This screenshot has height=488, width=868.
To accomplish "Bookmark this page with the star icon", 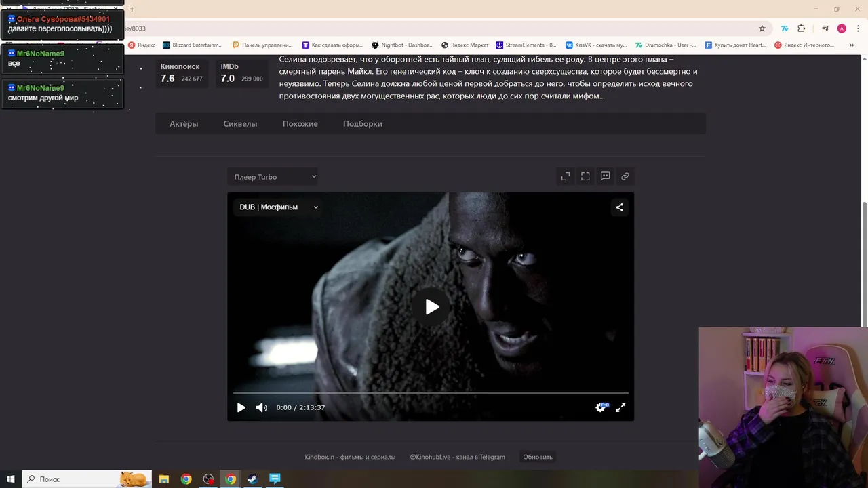I will [762, 28].
